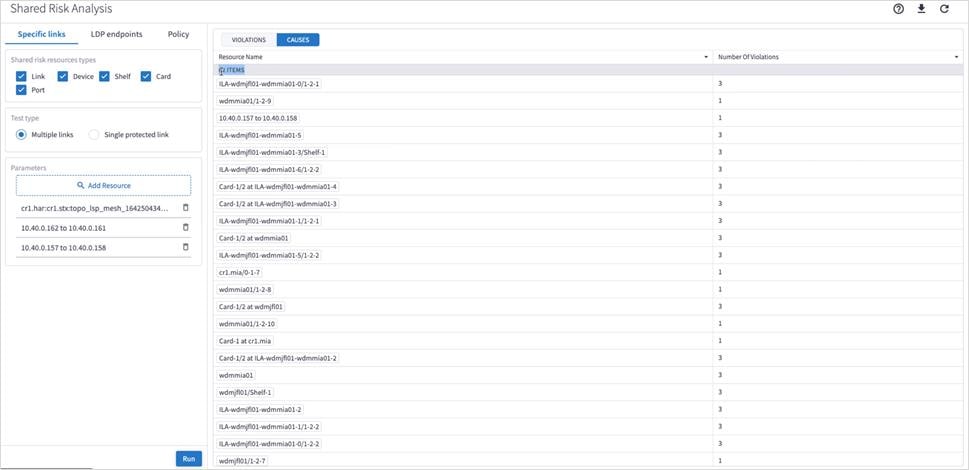Click ILA-wdmjfl01-wdmmia01-1/1-2-1 resource
The width and height of the screenshot is (969, 470).
(269, 220)
